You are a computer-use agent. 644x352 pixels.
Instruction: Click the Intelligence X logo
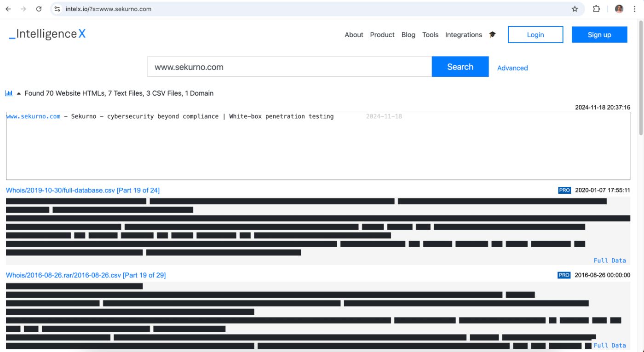[x=47, y=34]
